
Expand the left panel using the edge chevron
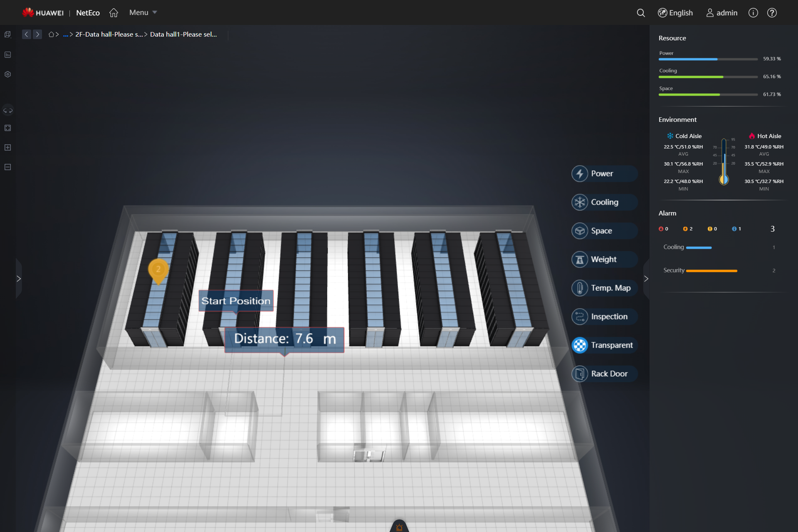point(19,278)
